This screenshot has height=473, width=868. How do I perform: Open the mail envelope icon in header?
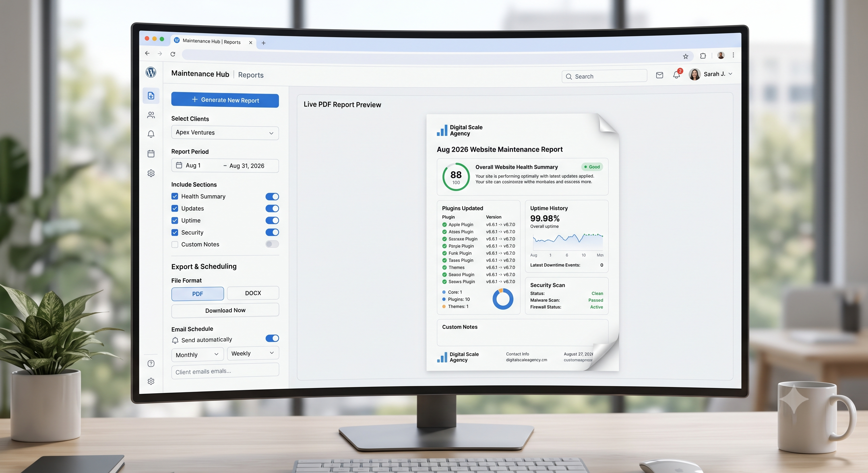click(659, 75)
